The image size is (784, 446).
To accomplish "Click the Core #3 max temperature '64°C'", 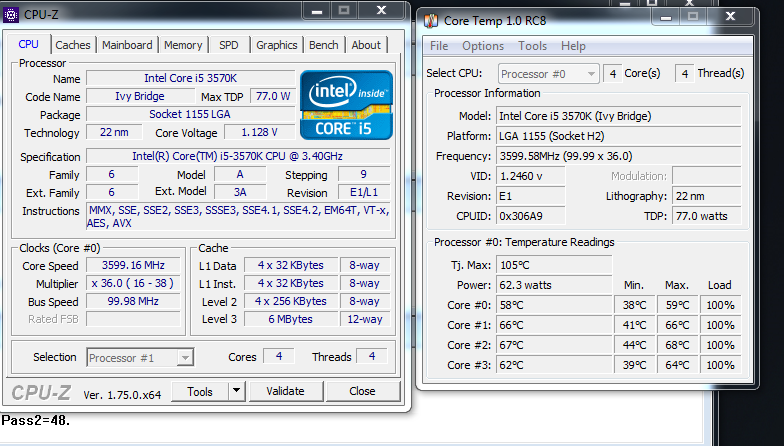I will pos(677,365).
